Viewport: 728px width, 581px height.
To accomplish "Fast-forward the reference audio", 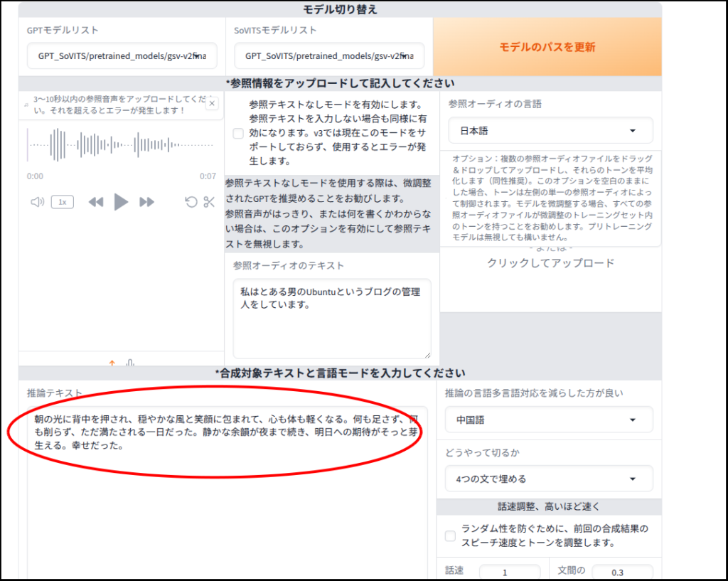I will click(x=146, y=202).
